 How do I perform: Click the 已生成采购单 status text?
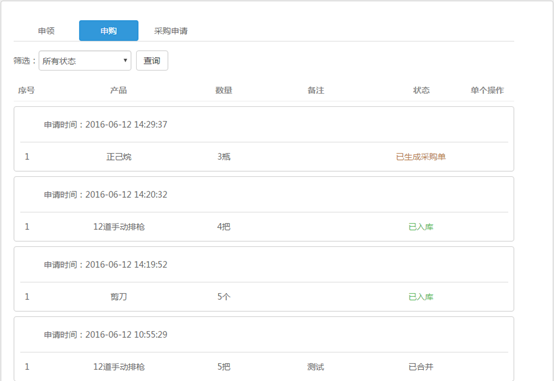[x=421, y=157]
